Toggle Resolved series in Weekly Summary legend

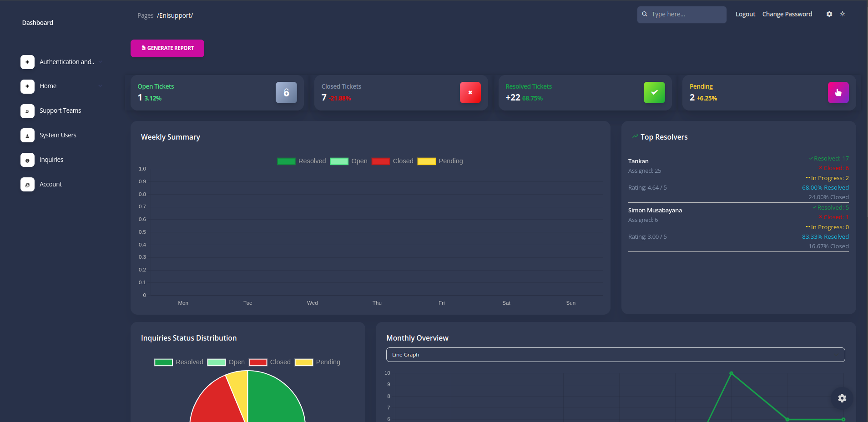pyautogui.click(x=301, y=161)
